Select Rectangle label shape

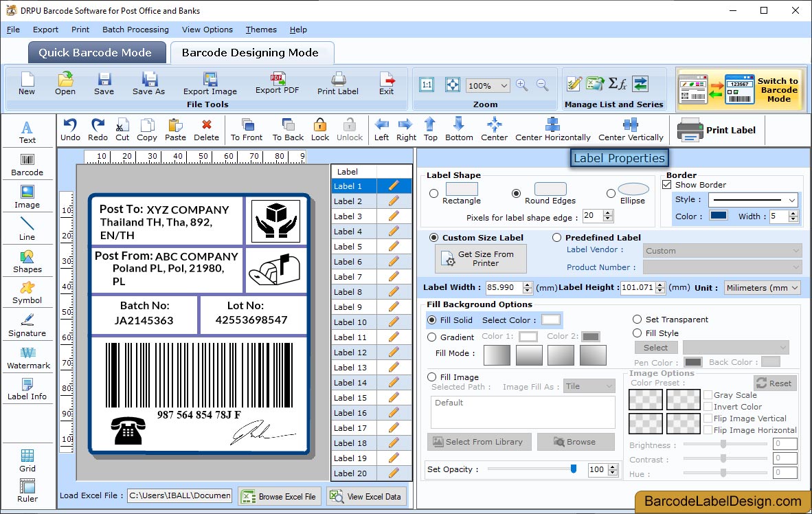(433, 193)
